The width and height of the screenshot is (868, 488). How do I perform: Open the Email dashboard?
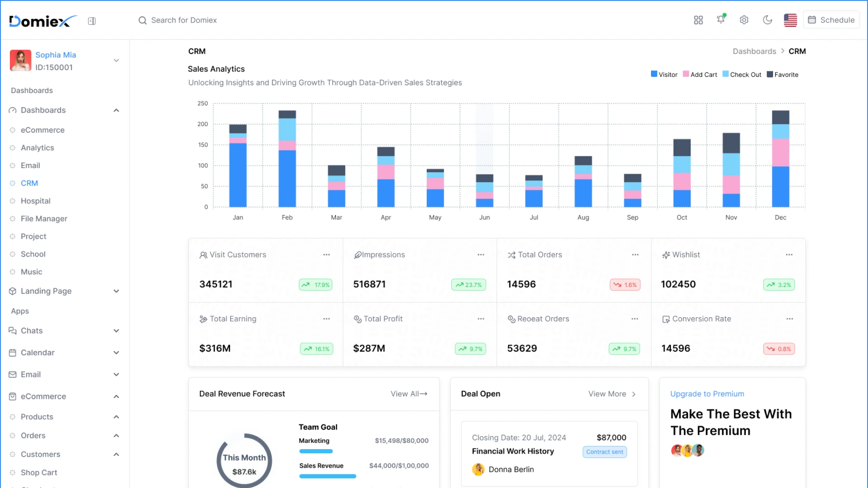point(30,165)
